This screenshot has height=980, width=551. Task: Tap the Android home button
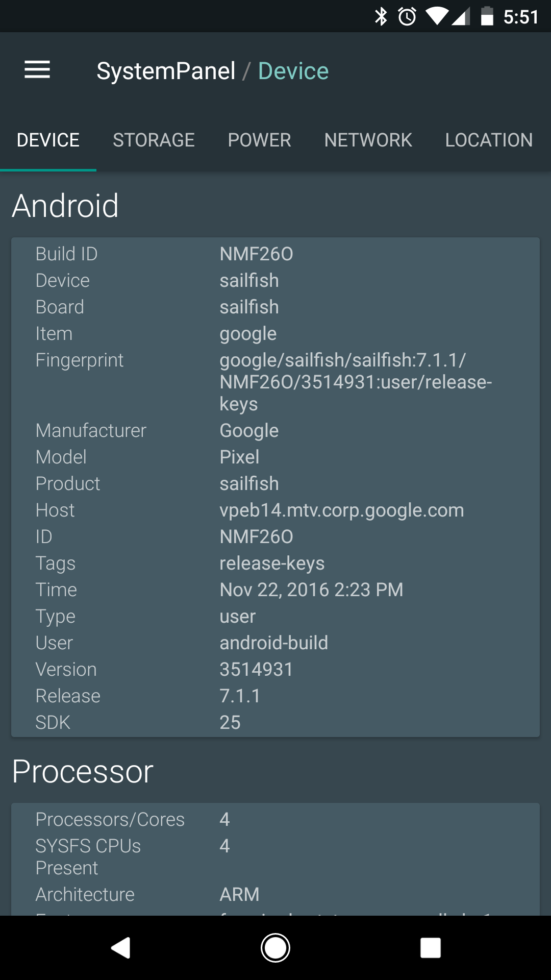pyautogui.click(x=275, y=948)
